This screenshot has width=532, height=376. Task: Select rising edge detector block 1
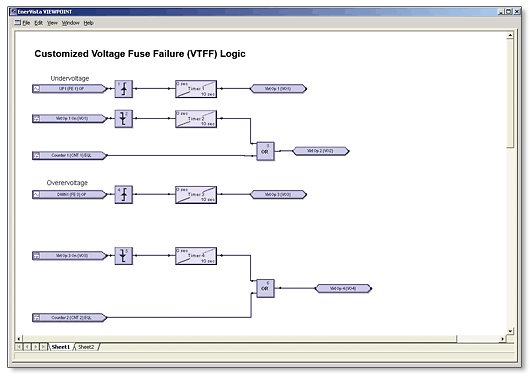pyautogui.click(x=124, y=89)
